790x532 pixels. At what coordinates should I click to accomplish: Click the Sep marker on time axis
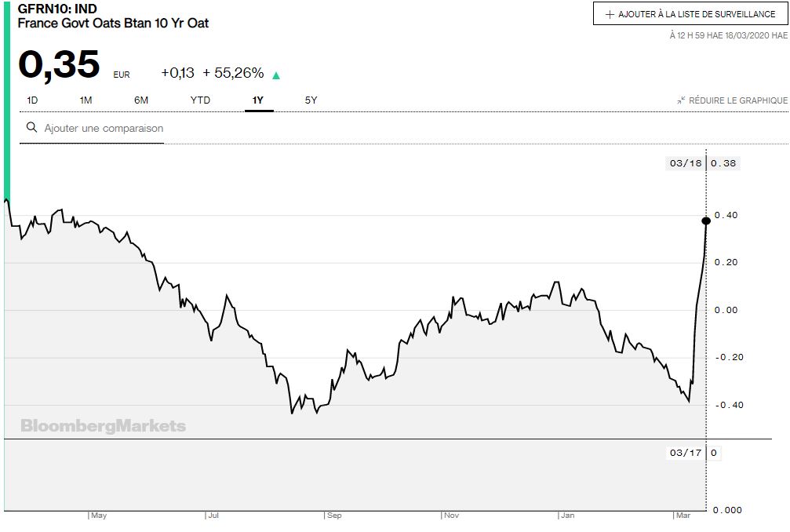point(334,516)
